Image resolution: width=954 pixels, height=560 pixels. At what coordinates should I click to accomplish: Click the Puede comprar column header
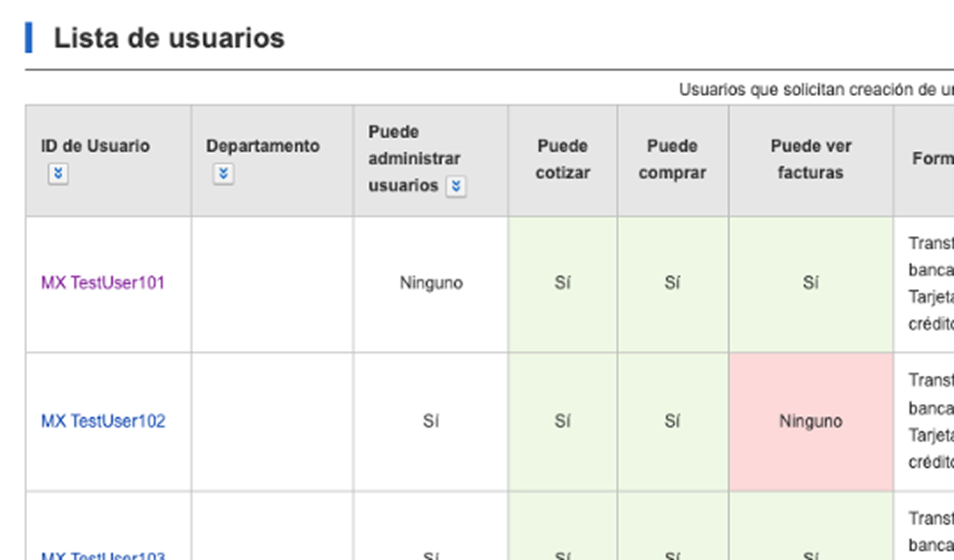point(672,159)
